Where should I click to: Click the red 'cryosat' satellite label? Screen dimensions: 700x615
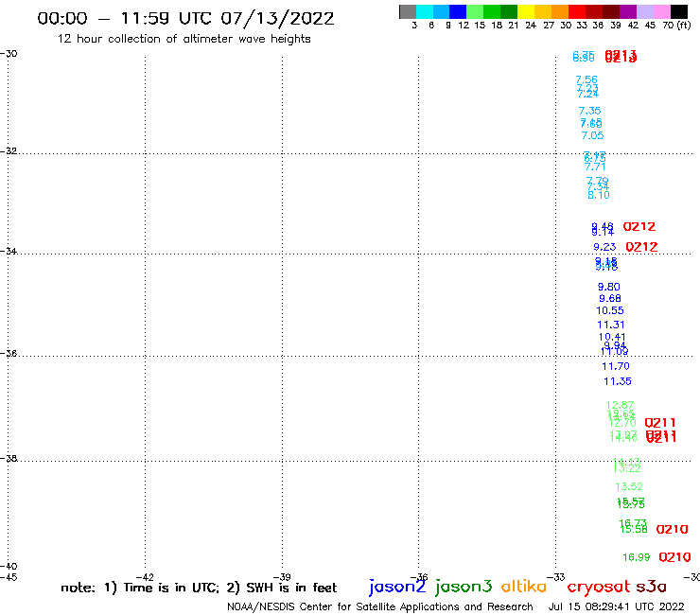pos(598,587)
